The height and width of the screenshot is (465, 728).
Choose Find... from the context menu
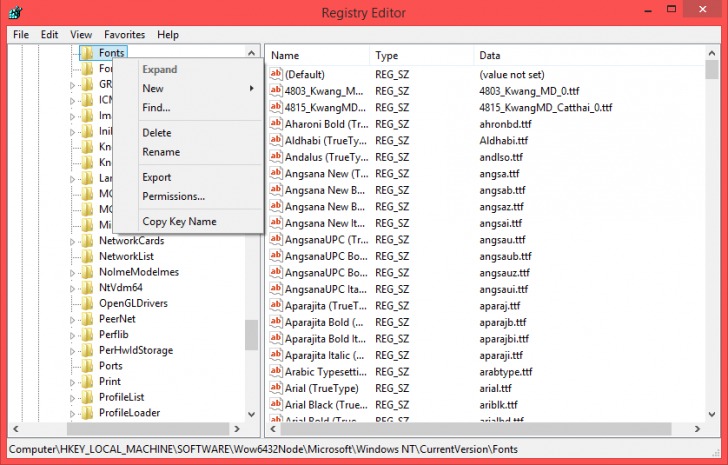point(188,108)
